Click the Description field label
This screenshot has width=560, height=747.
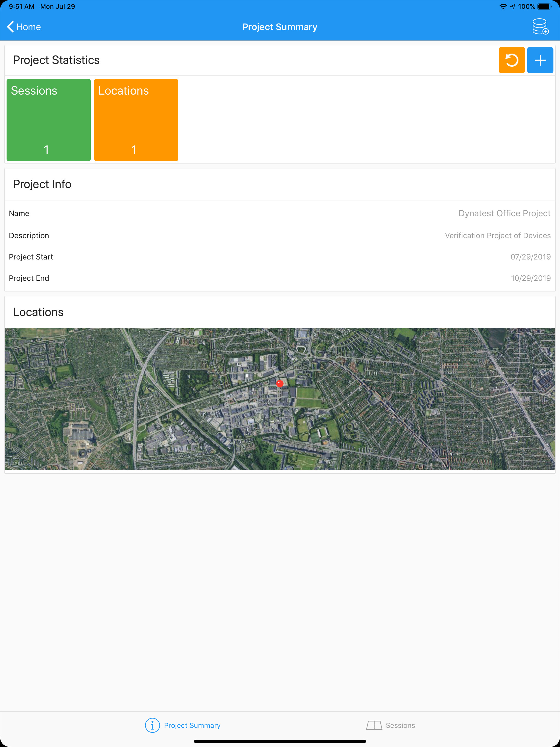click(x=29, y=235)
